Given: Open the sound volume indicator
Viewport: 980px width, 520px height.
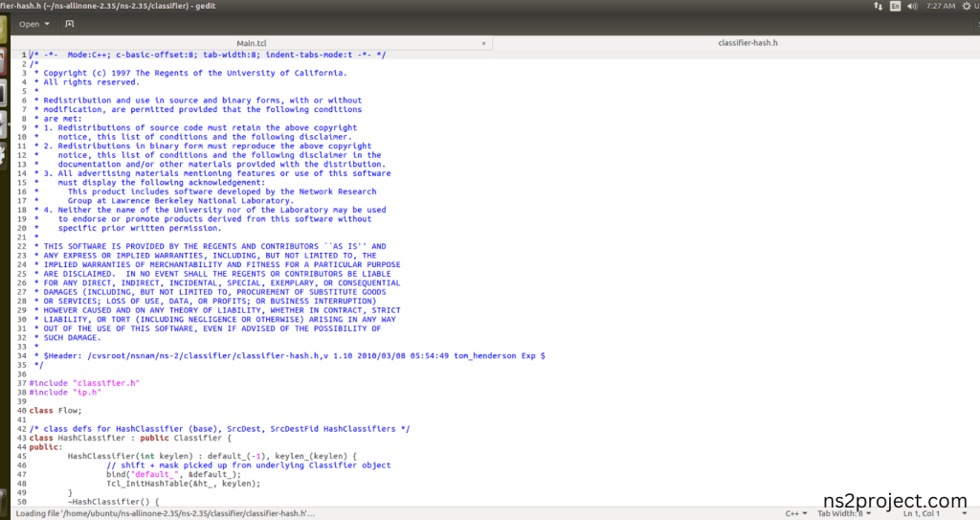Looking at the screenshot, I should [x=912, y=6].
